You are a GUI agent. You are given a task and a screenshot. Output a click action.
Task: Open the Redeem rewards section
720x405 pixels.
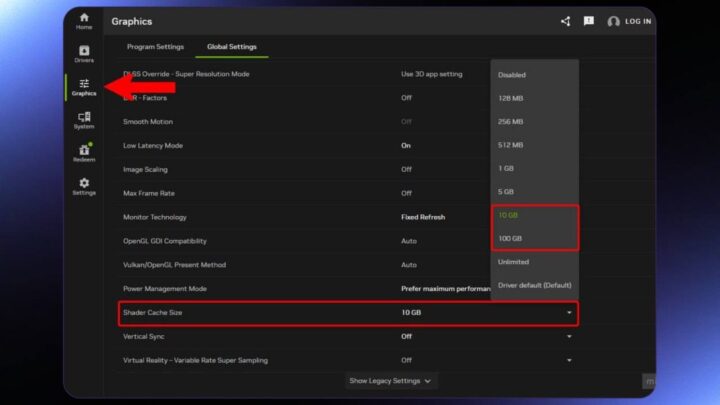tap(84, 153)
